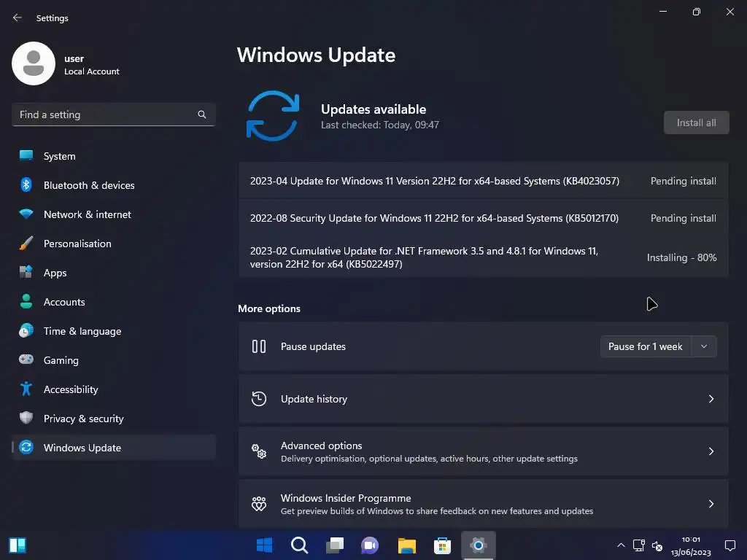
Task: Click the System monitor icon
Action: 26,156
